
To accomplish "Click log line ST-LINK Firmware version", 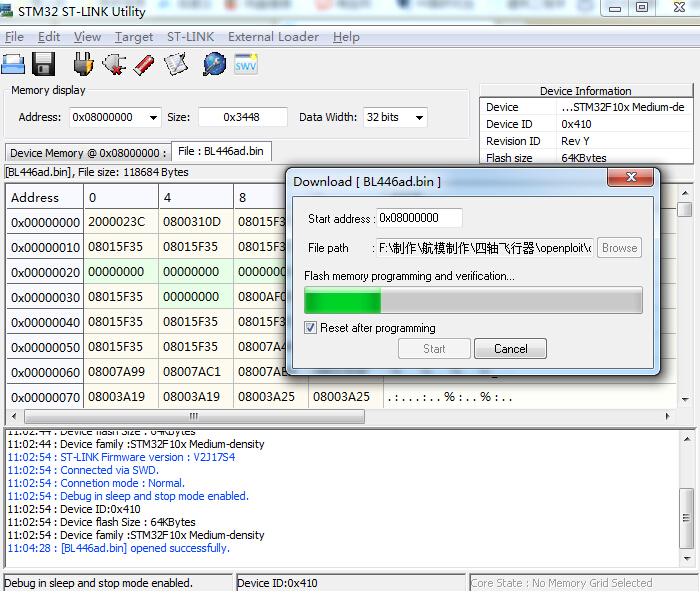I will click(x=121, y=457).
